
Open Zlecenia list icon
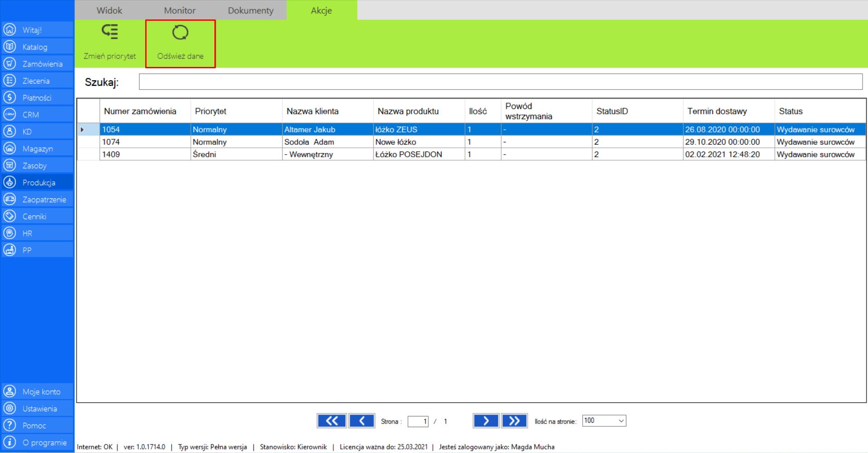click(9, 80)
